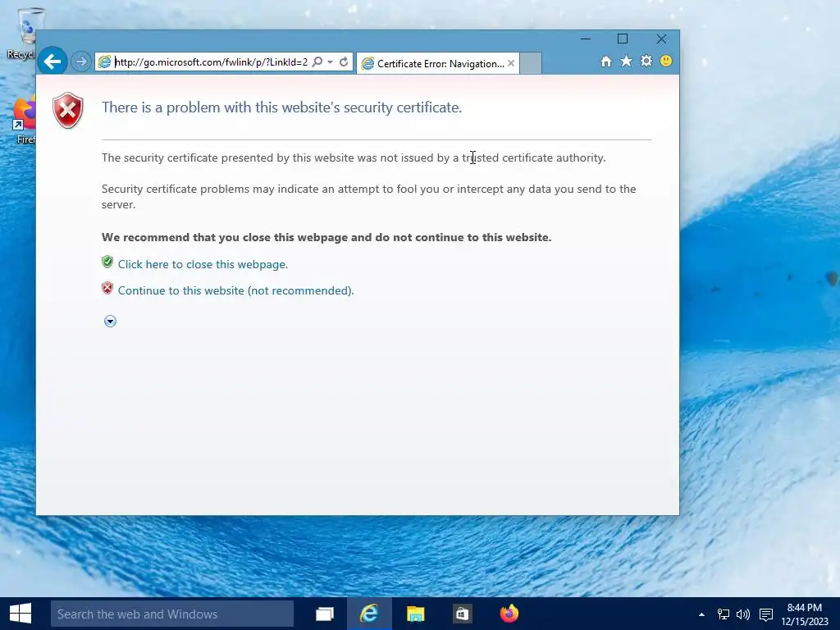
Task: Open the address bar autocomplete dropdown arrow
Action: (x=330, y=62)
